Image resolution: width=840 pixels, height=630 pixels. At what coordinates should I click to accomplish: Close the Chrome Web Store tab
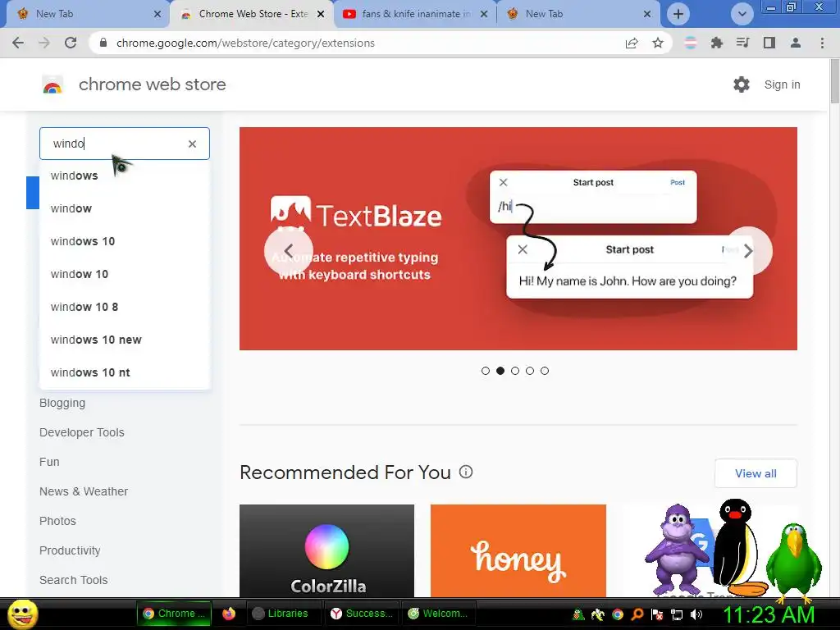point(321,14)
